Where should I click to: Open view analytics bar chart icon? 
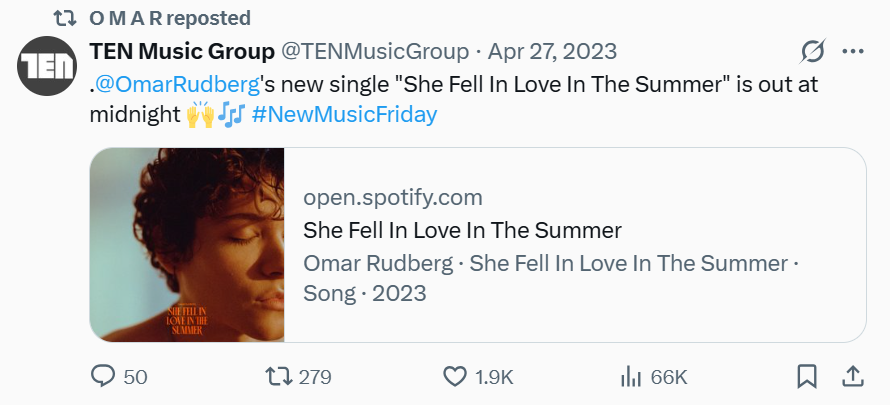(x=631, y=376)
